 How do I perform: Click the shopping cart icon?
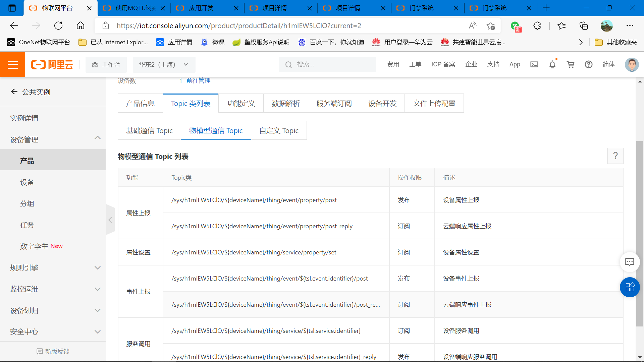click(x=570, y=65)
